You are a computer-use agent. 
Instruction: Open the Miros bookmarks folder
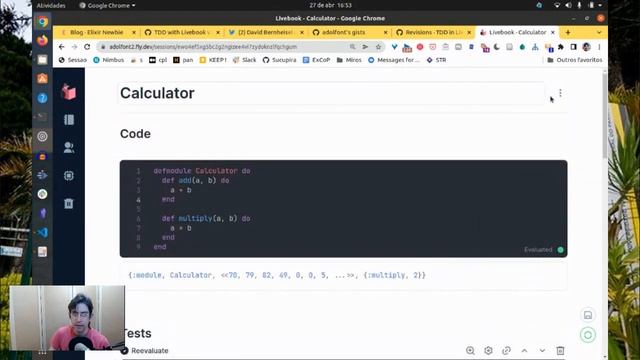[x=349, y=60]
